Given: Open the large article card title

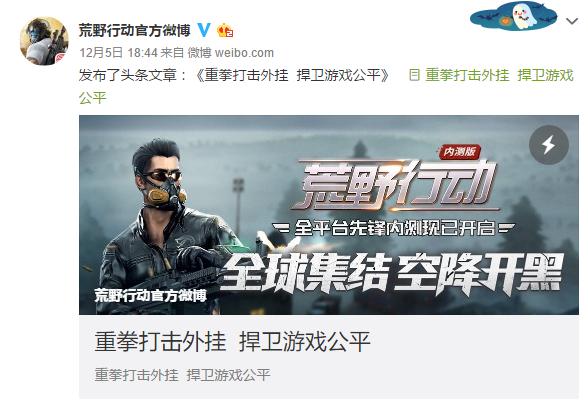Looking at the screenshot, I should point(232,341).
